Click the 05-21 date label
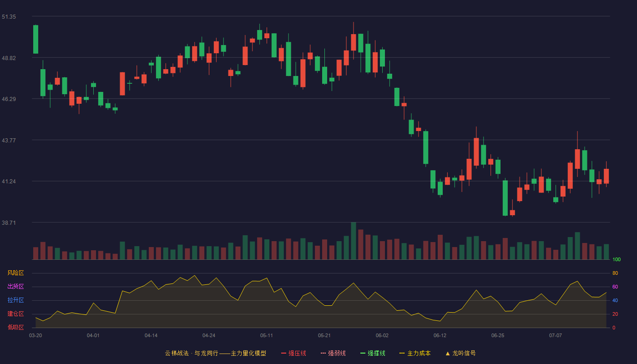This screenshot has width=637, height=364. tap(324, 335)
